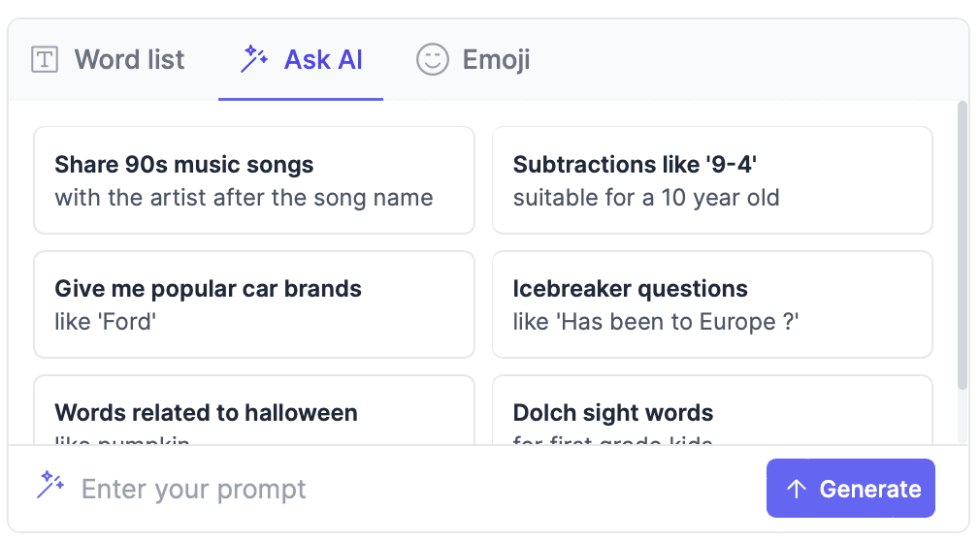Click the sparkle icon beside prompt field
Viewport: 980px width, 541px height.
coord(50,485)
